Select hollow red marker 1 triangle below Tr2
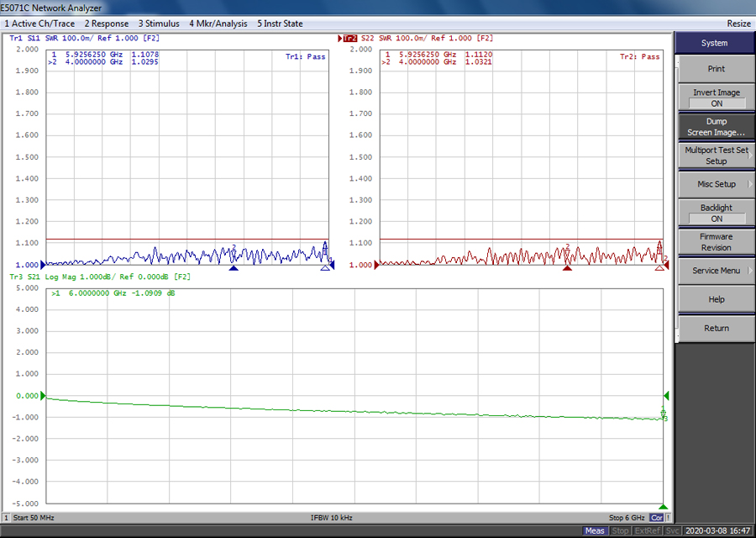 tap(659, 268)
